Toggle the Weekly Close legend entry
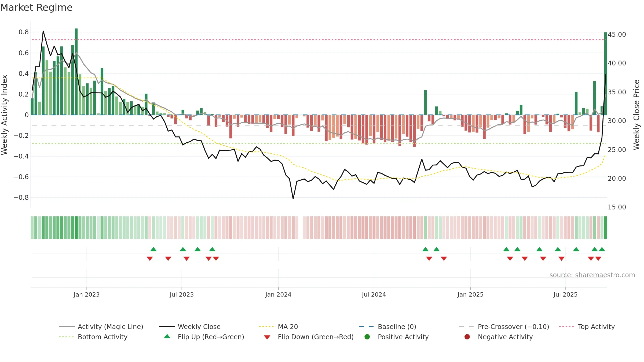 pyautogui.click(x=190, y=327)
